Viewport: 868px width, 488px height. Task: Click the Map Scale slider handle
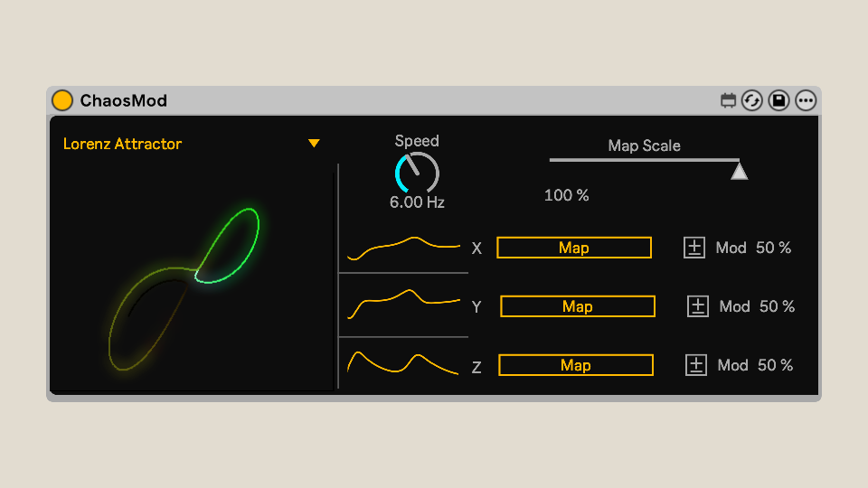click(739, 171)
